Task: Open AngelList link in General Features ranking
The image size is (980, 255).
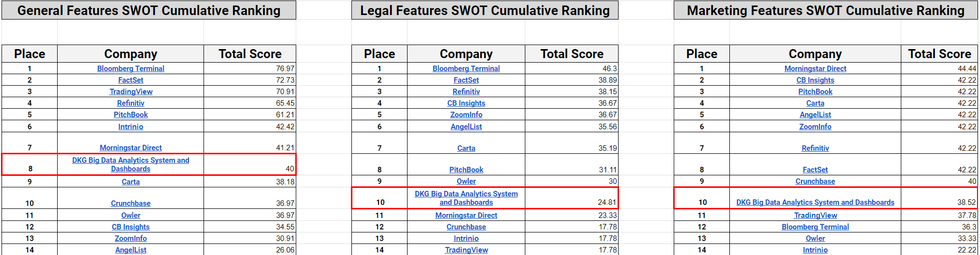Action: (130, 250)
